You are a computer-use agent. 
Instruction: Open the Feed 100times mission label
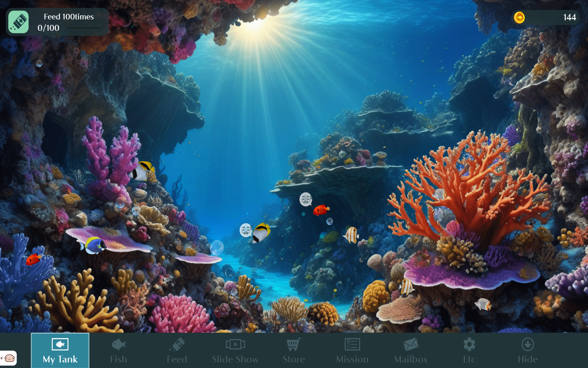pos(69,17)
